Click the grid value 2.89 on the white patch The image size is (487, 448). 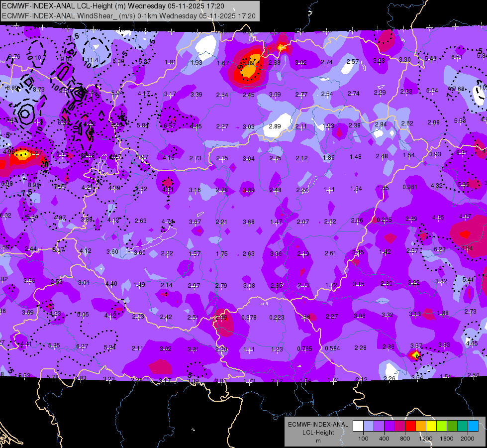pyautogui.click(x=275, y=126)
